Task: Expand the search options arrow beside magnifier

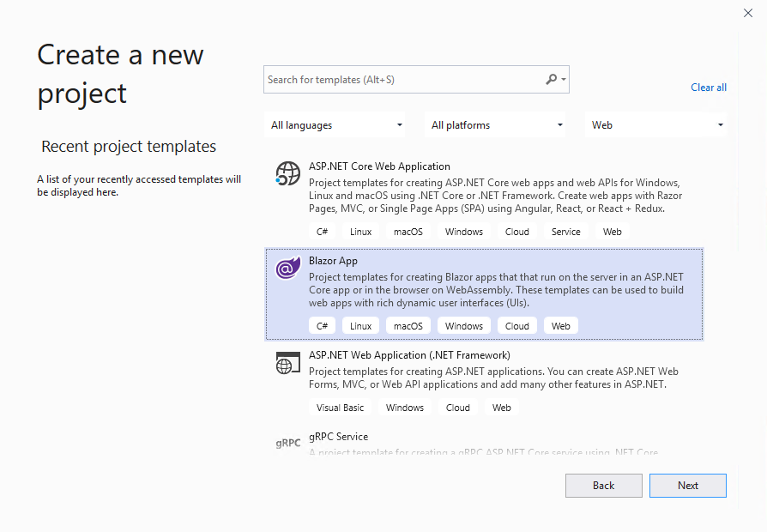Action: point(564,79)
